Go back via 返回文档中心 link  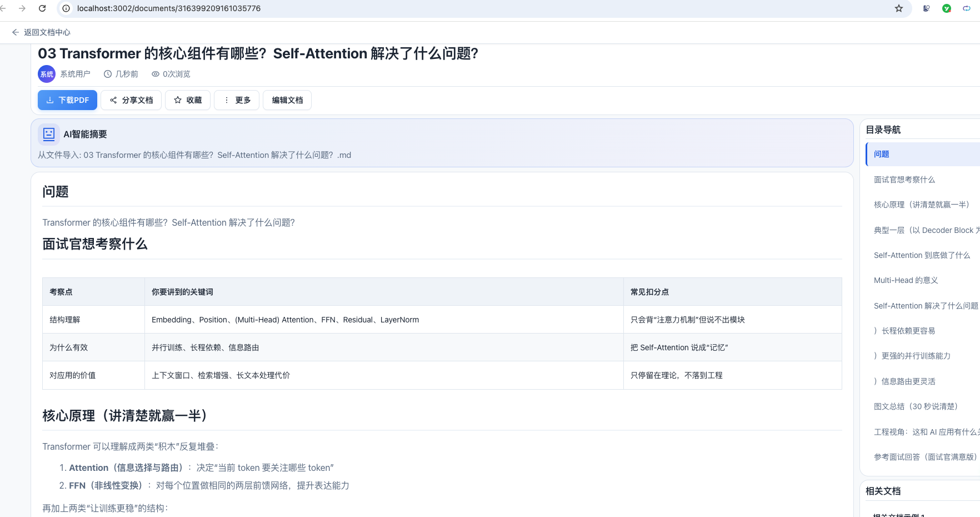(41, 32)
